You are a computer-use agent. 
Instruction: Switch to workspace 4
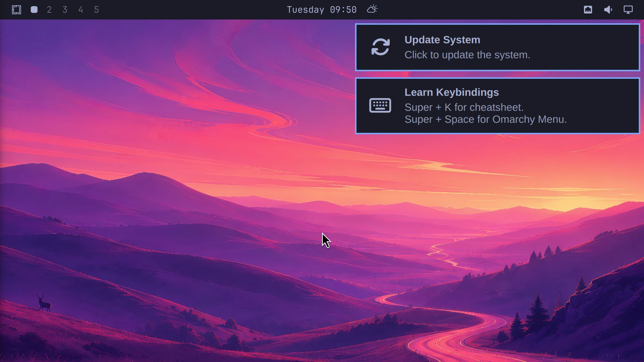(x=80, y=10)
